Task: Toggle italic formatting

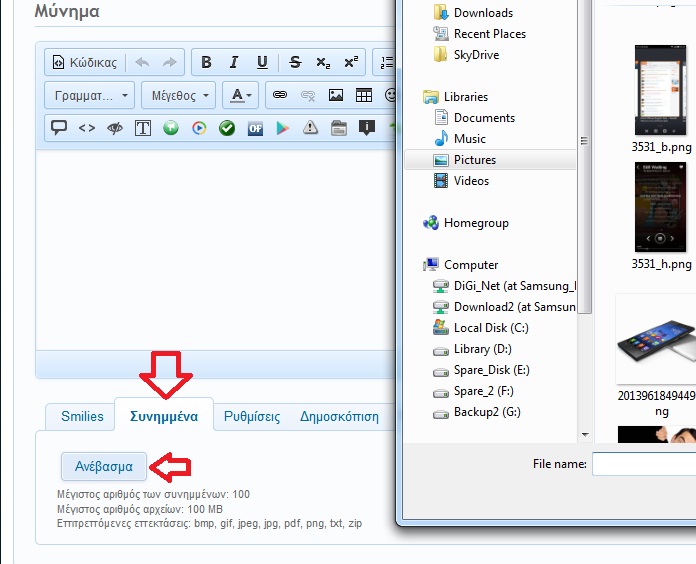Action: click(234, 62)
